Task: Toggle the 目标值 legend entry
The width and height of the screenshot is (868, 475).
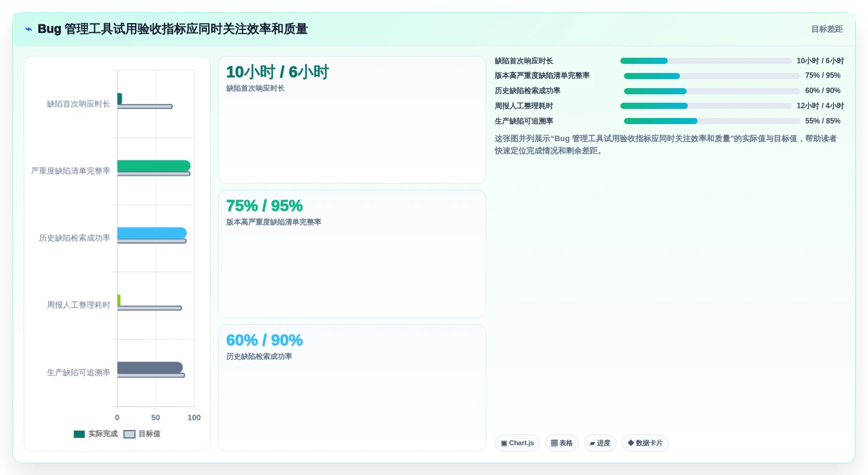Action: tap(142, 434)
